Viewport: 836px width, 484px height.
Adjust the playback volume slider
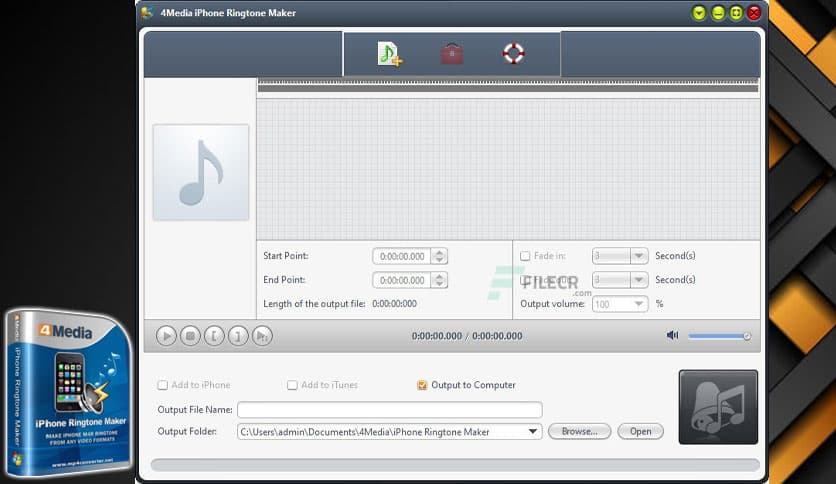pos(720,336)
